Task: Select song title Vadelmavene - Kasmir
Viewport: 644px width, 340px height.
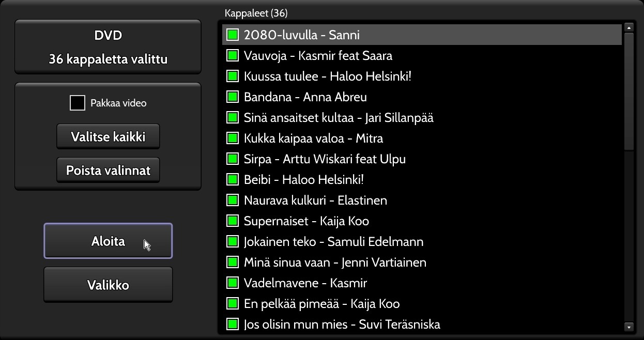Action: point(305,283)
